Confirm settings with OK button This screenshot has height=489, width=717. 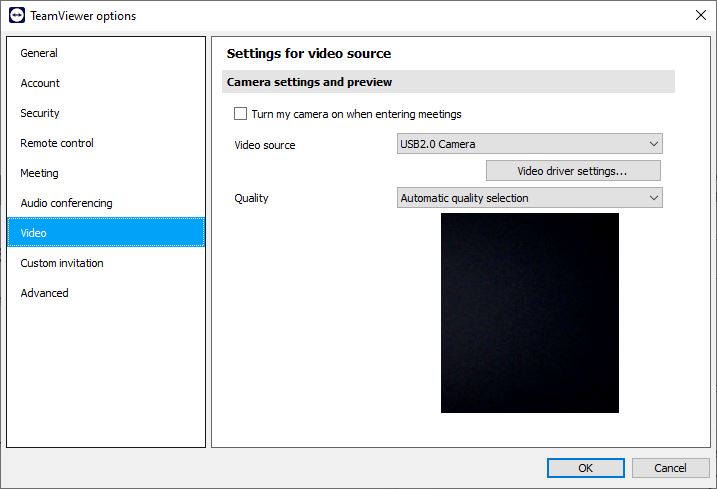tap(585, 468)
